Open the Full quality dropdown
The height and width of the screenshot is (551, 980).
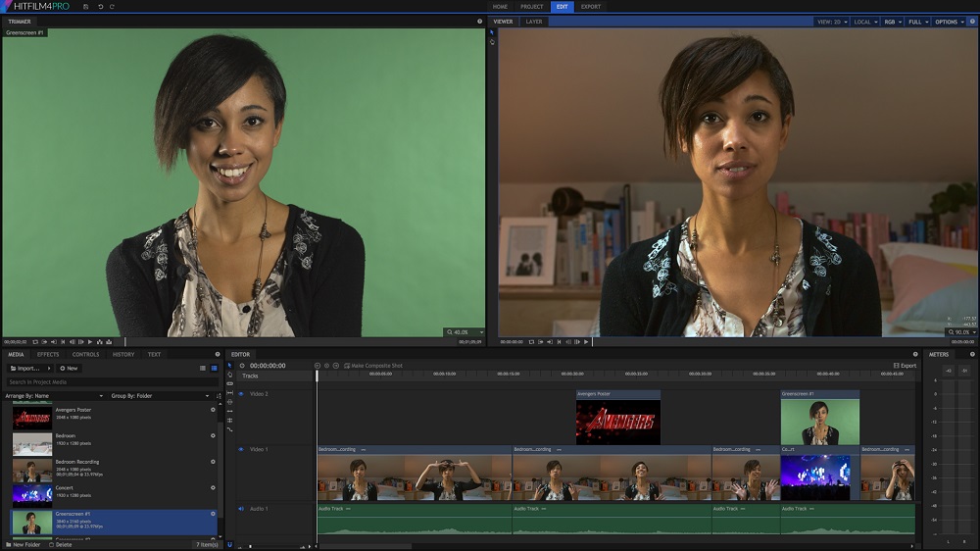pyautogui.click(x=918, y=22)
